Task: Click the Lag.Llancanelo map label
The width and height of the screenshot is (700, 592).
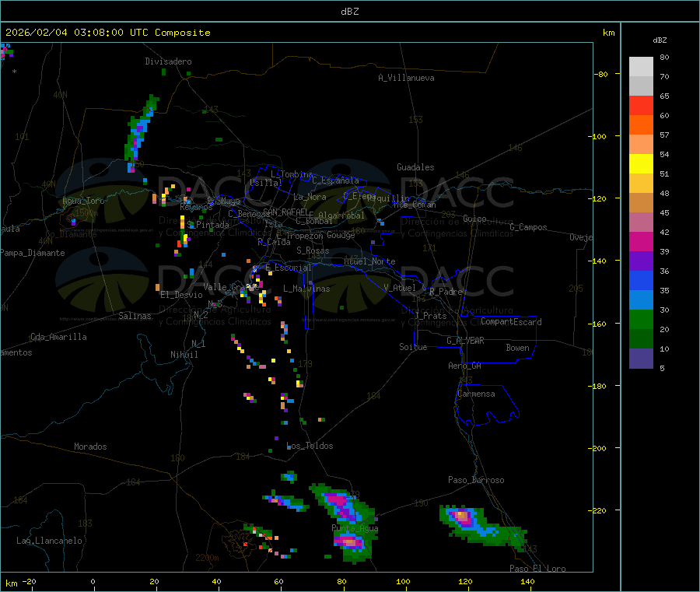Action: pos(49,541)
